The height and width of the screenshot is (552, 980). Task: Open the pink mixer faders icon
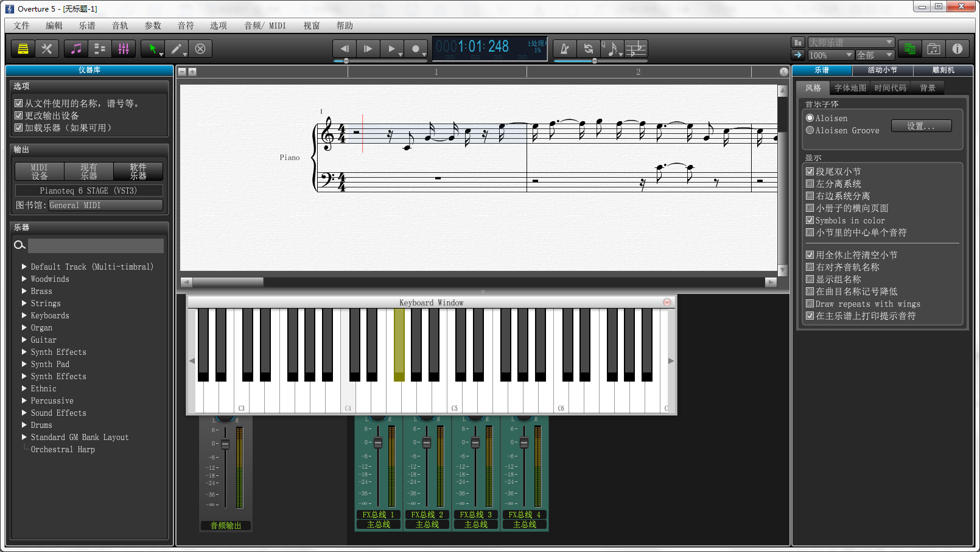pyautogui.click(x=124, y=49)
